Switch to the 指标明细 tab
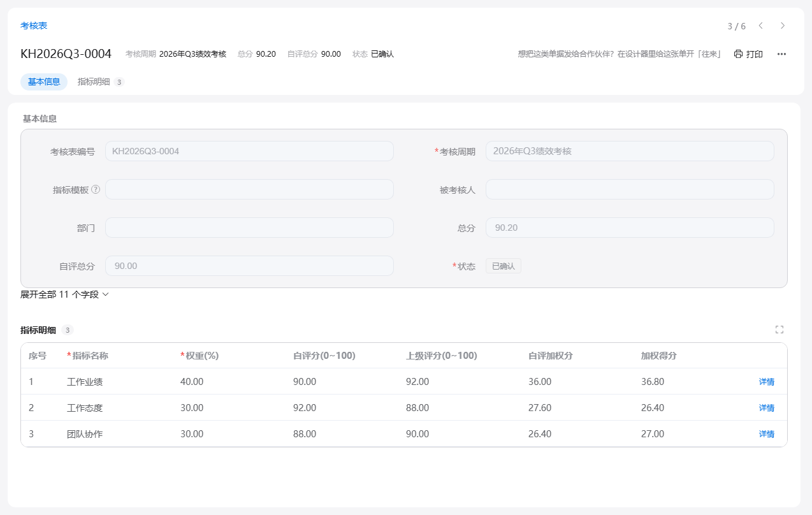This screenshot has height=515, width=812. [101, 82]
